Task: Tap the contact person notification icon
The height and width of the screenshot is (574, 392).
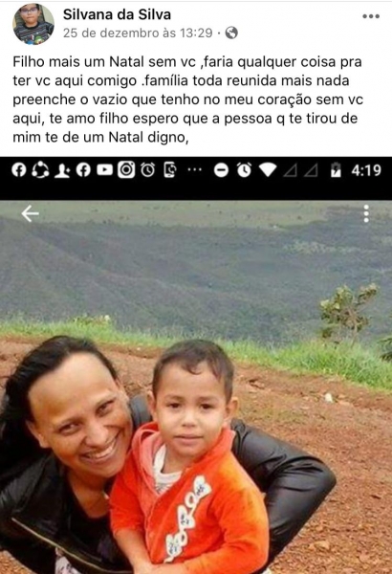Action: point(62,170)
